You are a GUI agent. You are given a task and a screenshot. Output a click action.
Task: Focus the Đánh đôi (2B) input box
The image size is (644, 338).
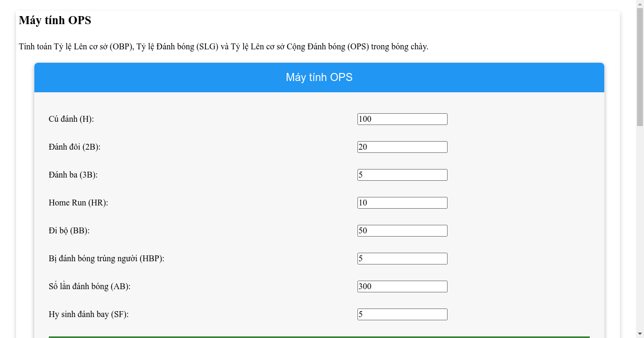(x=402, y=147)
